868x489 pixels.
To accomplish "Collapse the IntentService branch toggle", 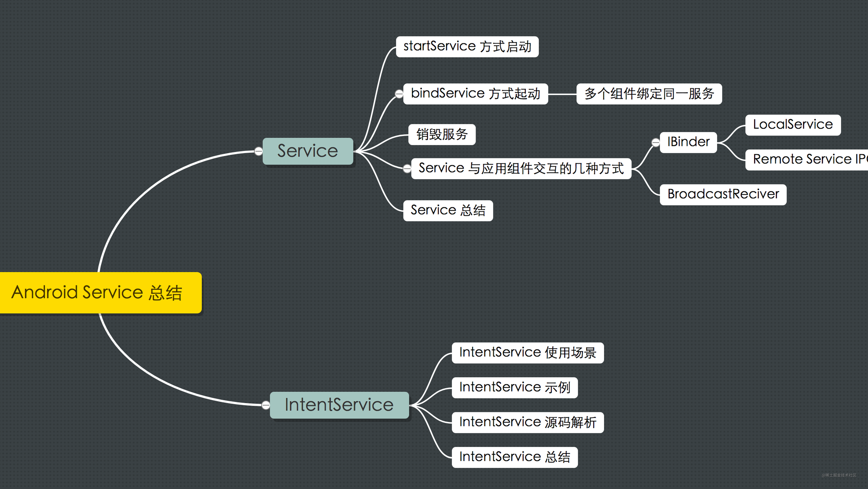I will (x=265, y=405).
